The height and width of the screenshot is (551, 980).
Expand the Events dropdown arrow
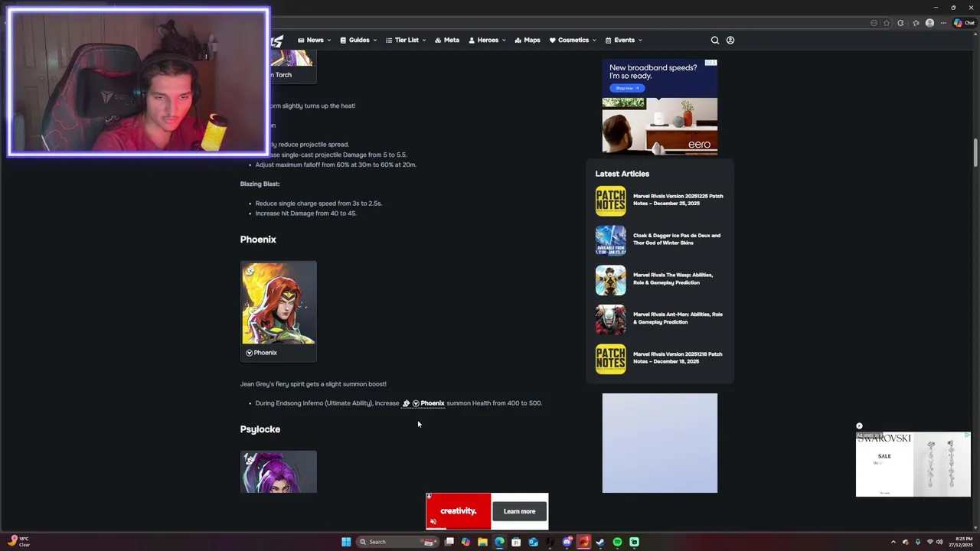(640, 41)
